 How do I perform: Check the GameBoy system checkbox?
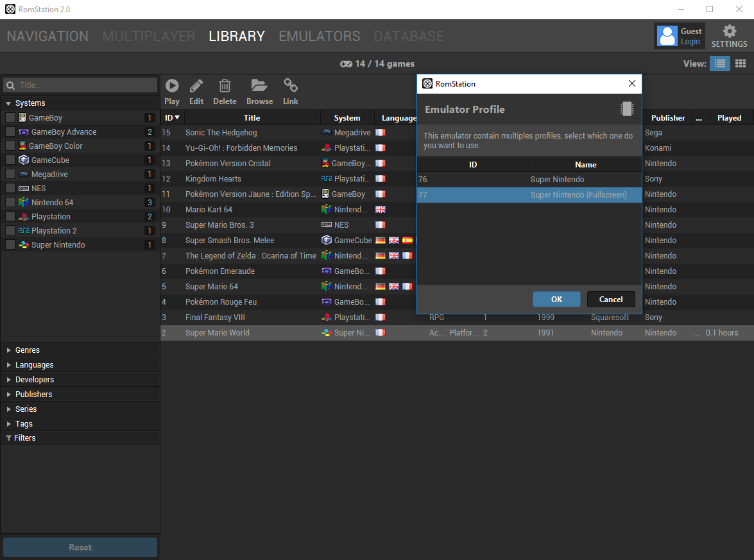[10, 118]
